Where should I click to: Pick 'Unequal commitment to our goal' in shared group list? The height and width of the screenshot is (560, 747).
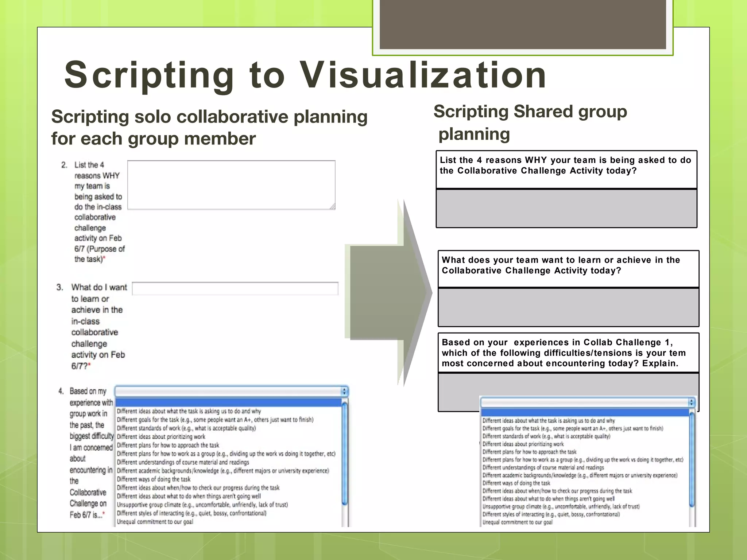click(x=518, y=522)
